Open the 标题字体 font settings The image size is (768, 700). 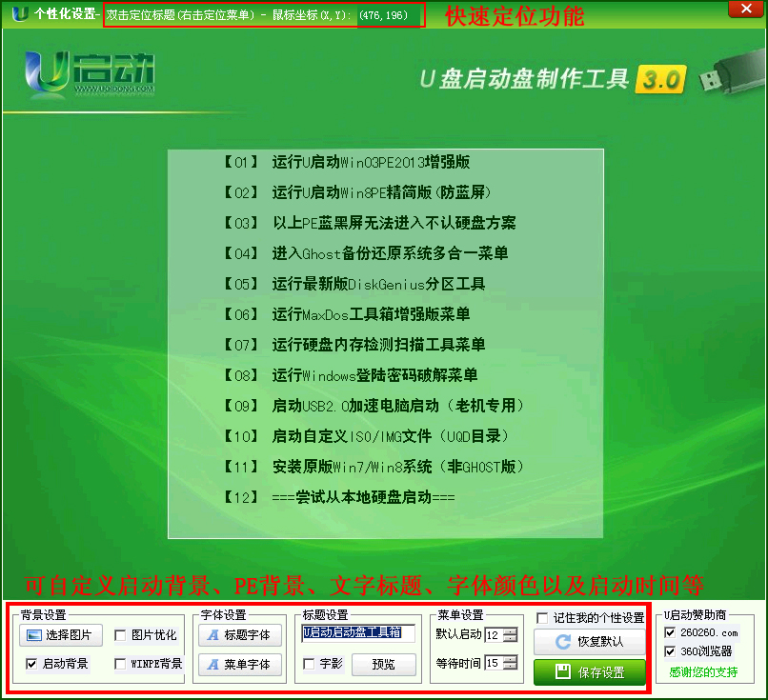[240, 635]
